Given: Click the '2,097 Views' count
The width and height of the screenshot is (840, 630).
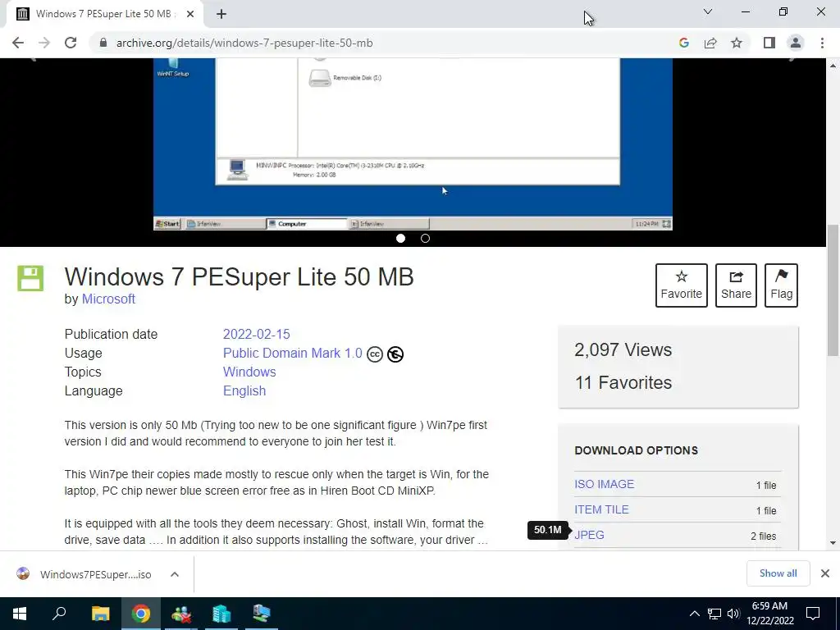Looking at the screenshot, I should pos(623,349).
